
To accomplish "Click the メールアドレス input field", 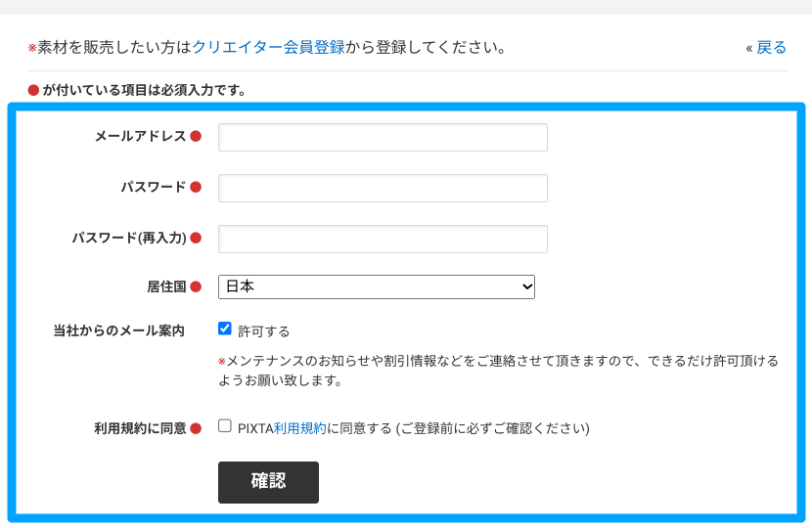I will (x=383, y=137).
